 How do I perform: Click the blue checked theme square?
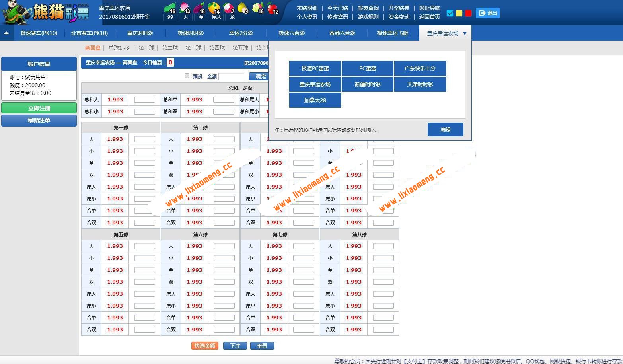click(x=450, y=13)
